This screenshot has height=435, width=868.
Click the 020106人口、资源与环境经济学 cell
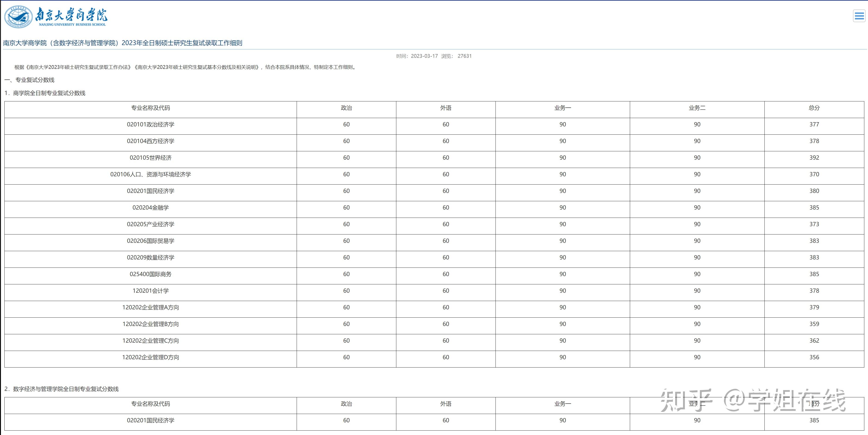point(150,174)
